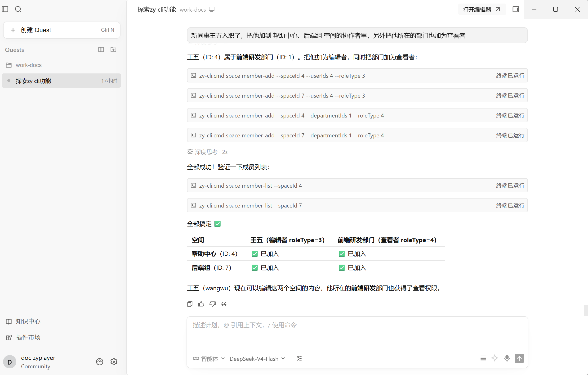The image size is (588, 375).
Task: Open the search icon in the sidebar
Action: coord(18,9)
